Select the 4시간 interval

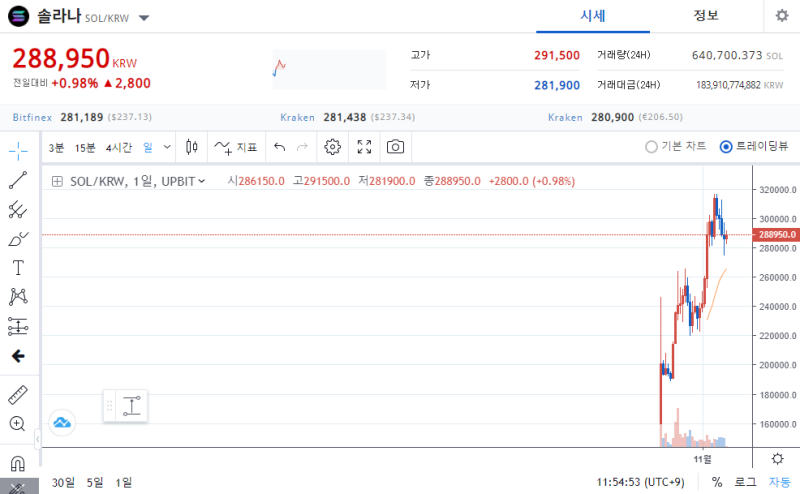(x=119, y=147)
